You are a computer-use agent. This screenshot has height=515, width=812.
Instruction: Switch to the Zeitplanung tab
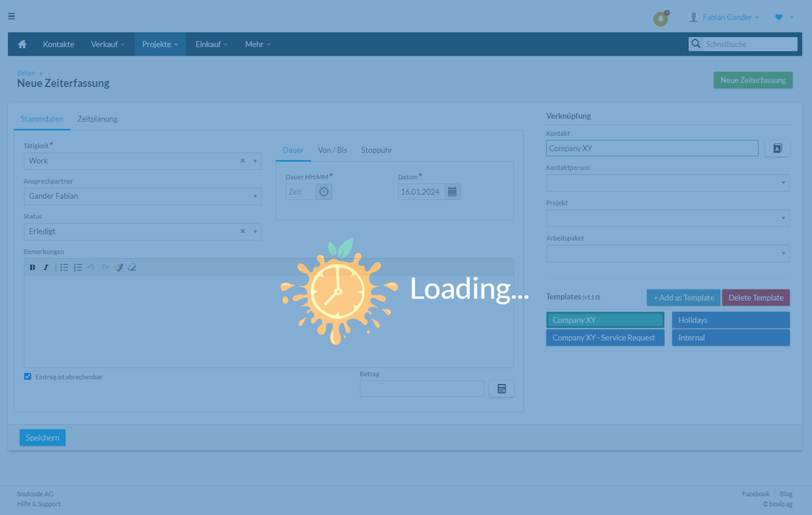point(97,119)
